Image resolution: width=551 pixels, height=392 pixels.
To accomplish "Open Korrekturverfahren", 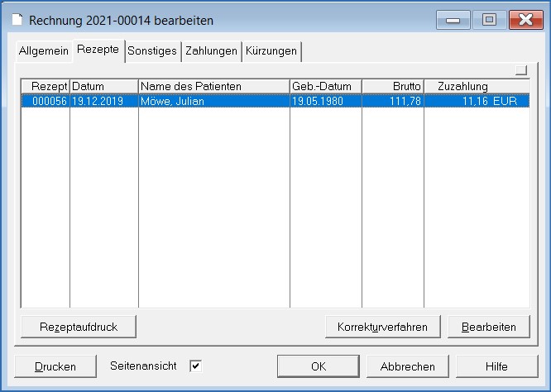I will tap(383, 327).
